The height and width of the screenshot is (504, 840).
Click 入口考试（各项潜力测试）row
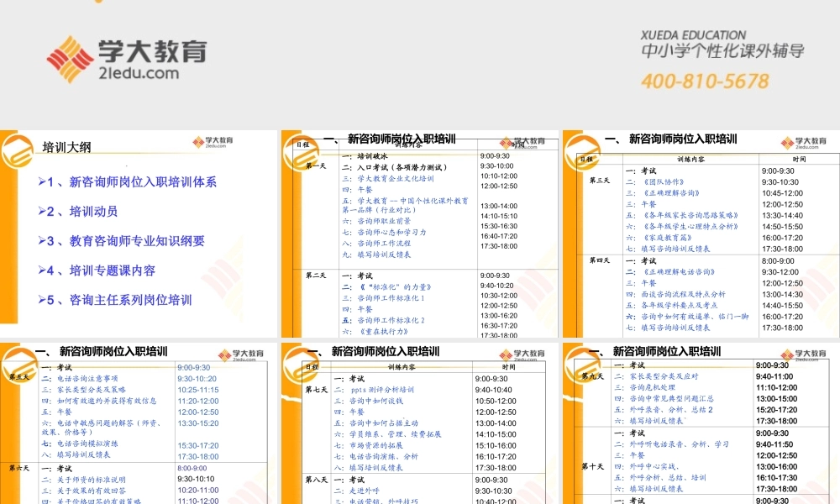tap(395, 168)
